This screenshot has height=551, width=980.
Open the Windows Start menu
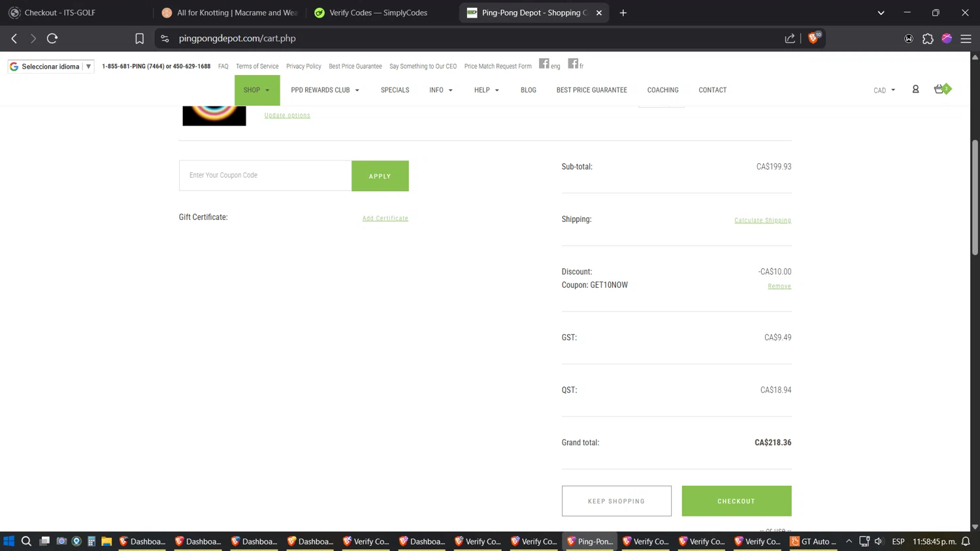(8, 541)
